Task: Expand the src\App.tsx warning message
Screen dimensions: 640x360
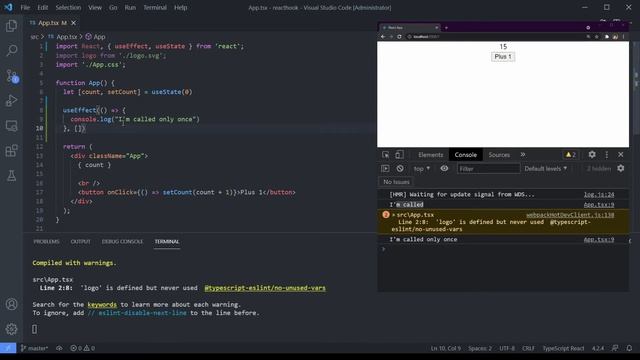Action: [x=393, y=215]
